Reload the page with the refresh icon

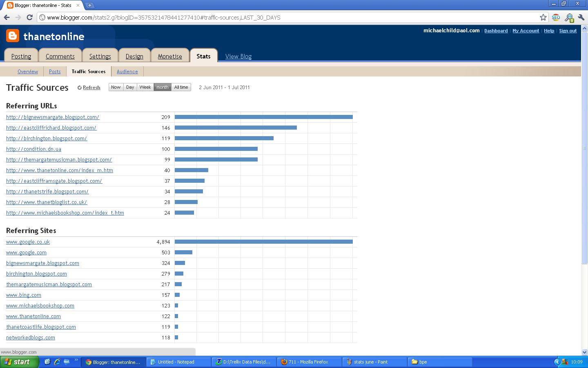click(x=29, y=18)
